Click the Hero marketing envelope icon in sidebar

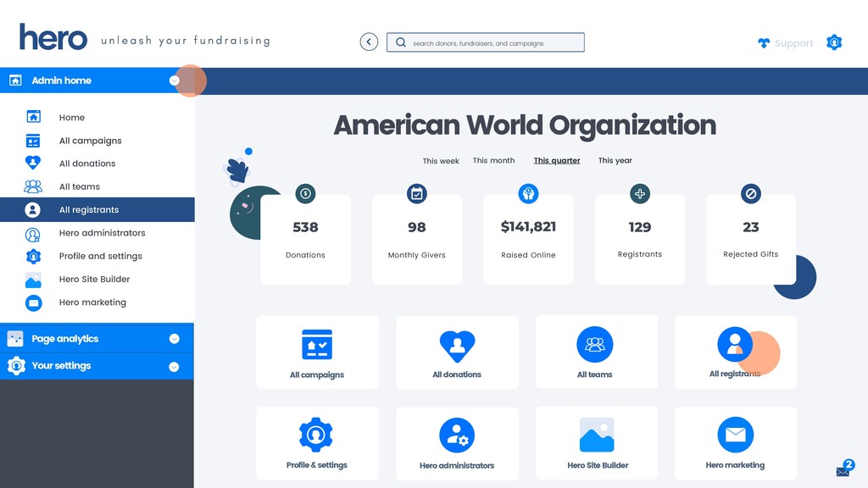[x=34, y=303]
